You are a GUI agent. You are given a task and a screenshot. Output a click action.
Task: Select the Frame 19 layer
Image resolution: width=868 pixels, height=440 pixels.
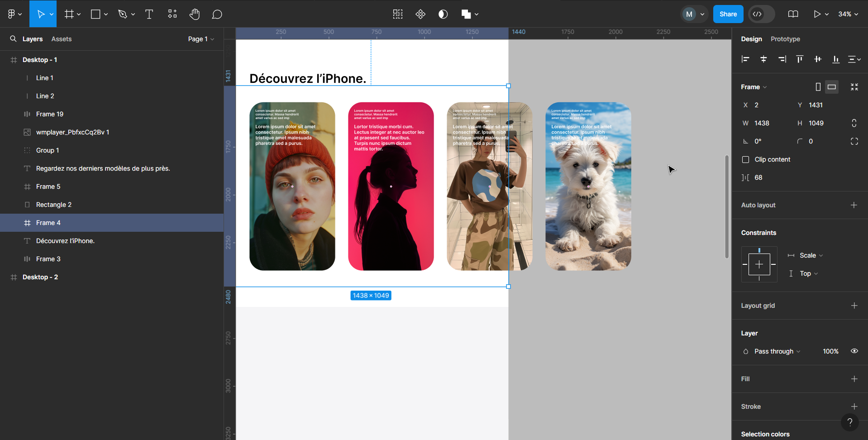click(x=112, y=114)
